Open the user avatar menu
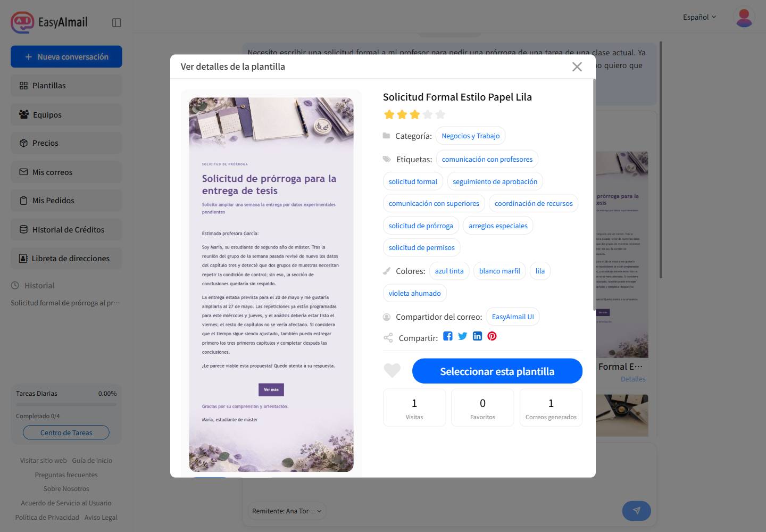This screenshot has width=766, height=532. point(744,17)
